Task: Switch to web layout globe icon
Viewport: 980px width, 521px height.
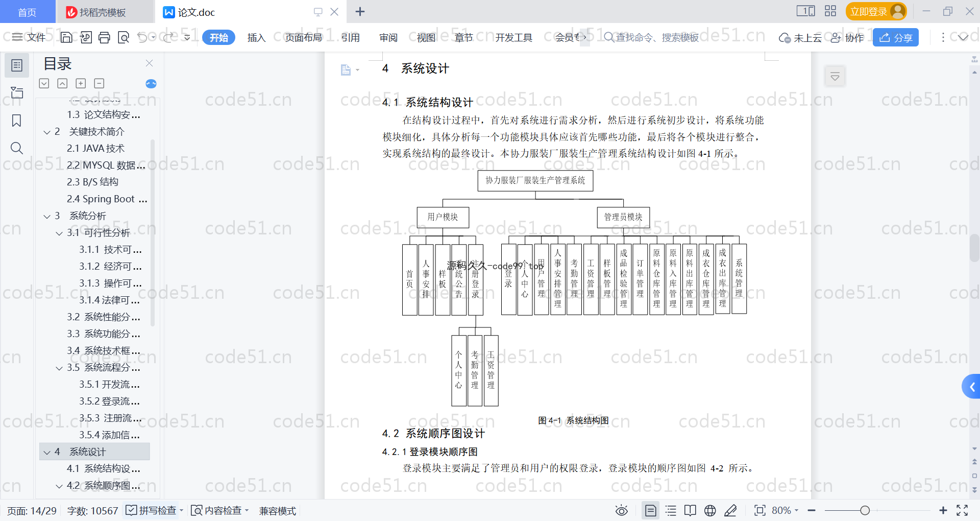Action: [x=710, y=510]
